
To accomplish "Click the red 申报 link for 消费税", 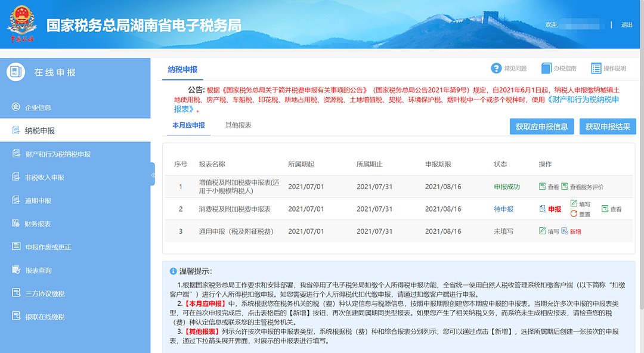I will coord(555,209).
